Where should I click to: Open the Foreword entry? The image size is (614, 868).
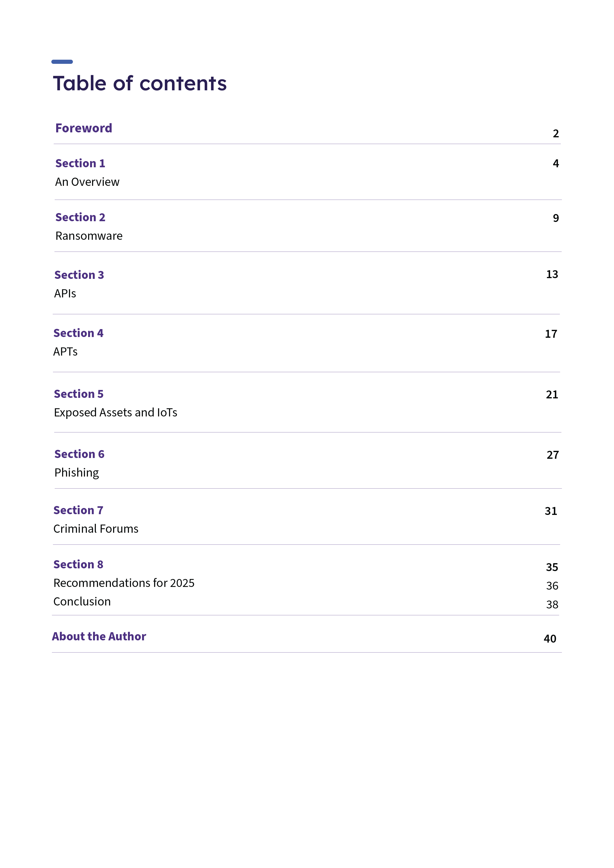[84, 128]
